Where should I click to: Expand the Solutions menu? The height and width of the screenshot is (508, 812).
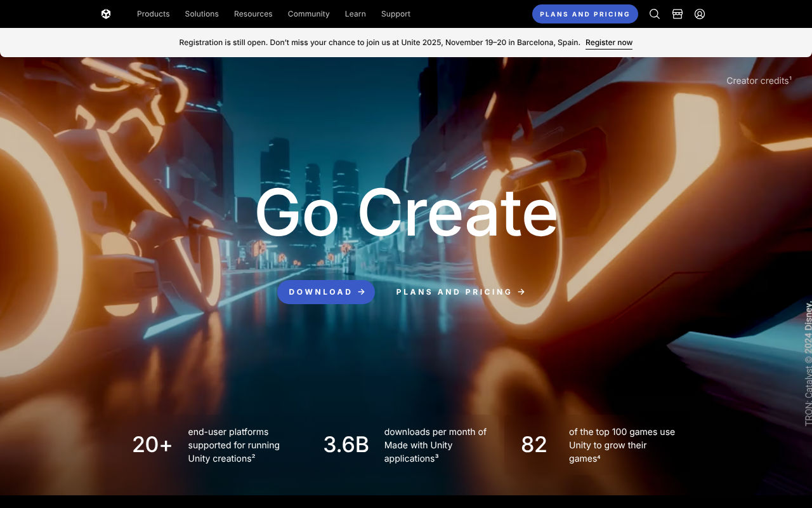point(201,13)
